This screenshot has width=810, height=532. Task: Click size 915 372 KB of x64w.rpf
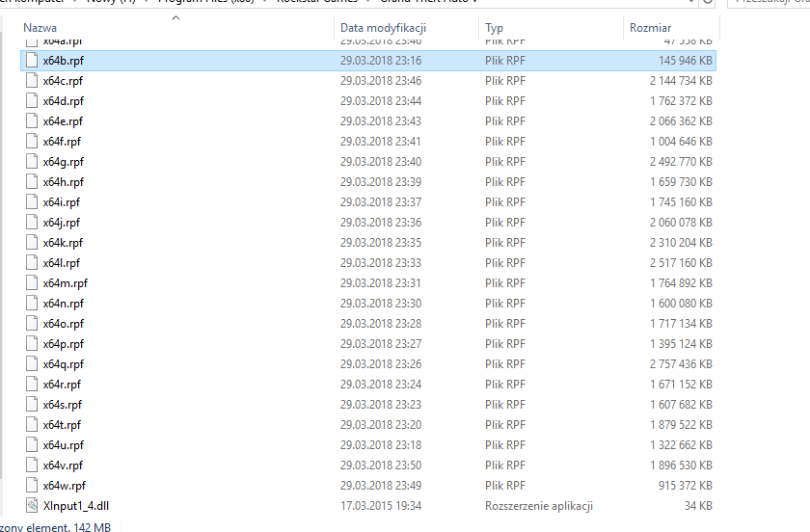(x=685, y=485)
